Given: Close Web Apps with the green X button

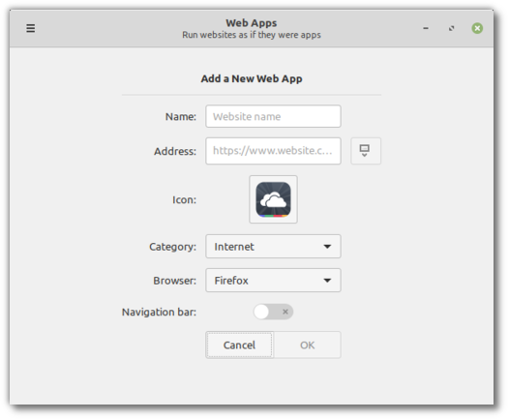Looking at the screenshot, I should pyautogui.click(x=477, y=28).
